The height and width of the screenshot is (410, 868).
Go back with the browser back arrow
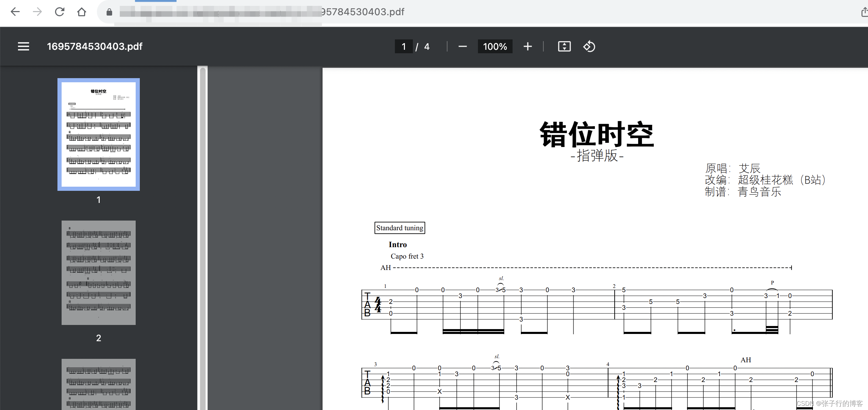click(15, 12)
